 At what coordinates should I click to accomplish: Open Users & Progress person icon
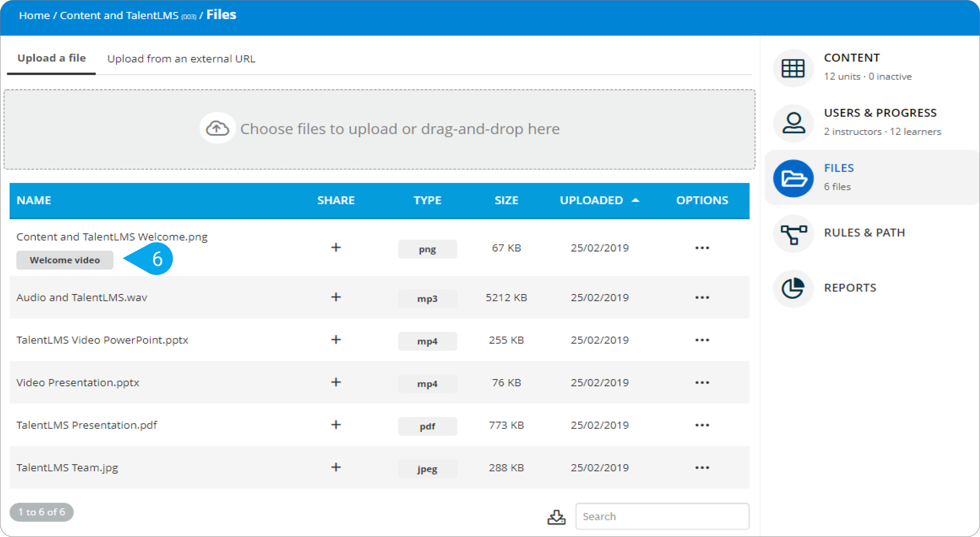tap(793, 123)
